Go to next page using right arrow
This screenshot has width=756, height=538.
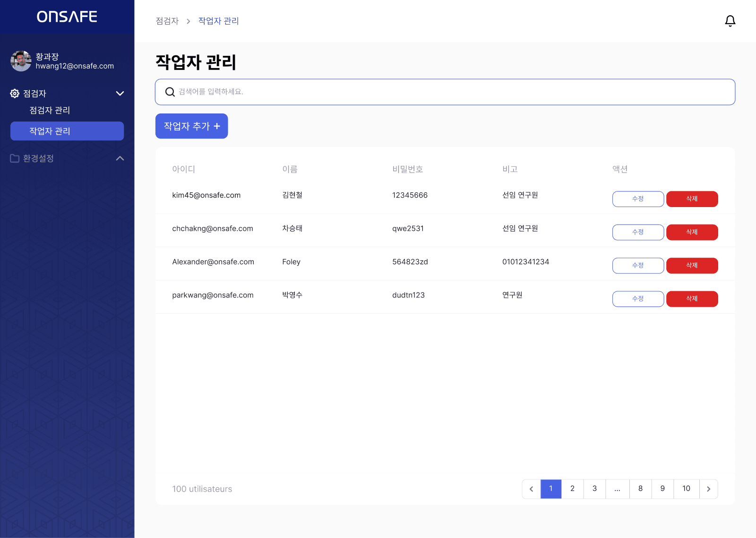click(708, 489)
